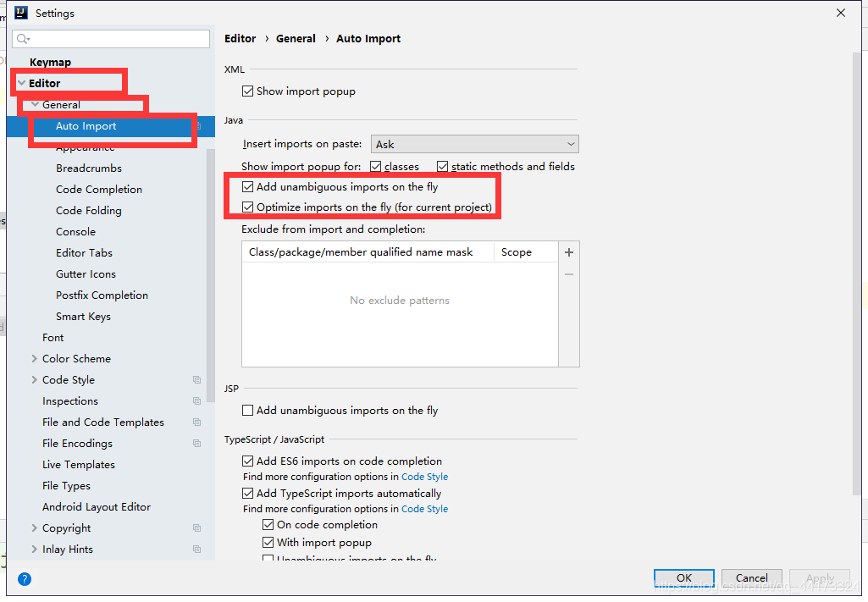Open Console settings page
This screenshot has height=602, width=868.
76,232
